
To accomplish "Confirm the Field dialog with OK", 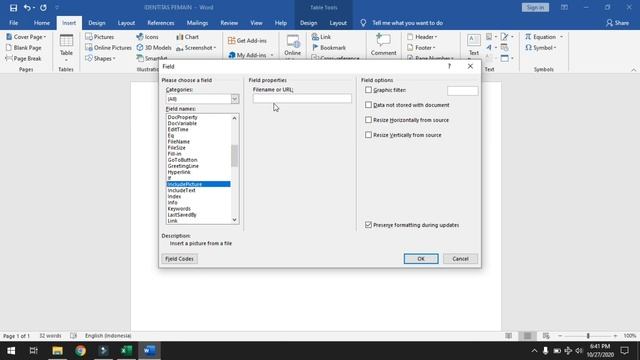I will (421, 259).
